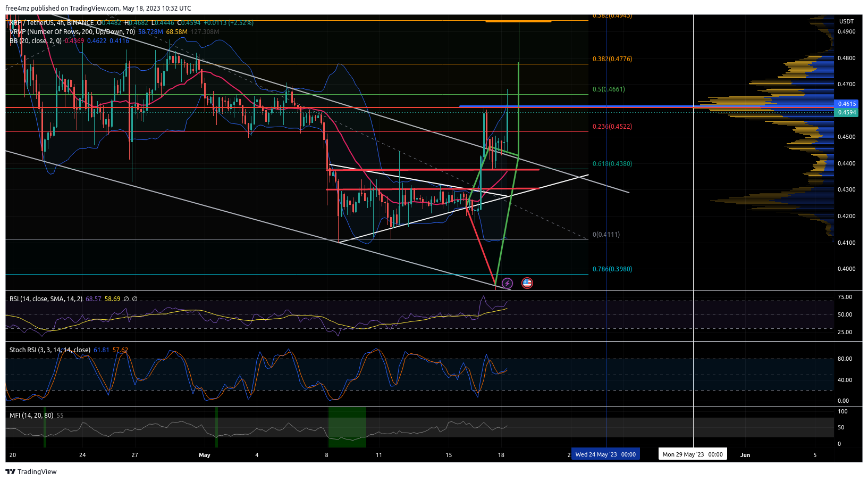Click the 0.4615 blue price tag
The height and width of the screenshot is (481, 868).
click(847, 104)
